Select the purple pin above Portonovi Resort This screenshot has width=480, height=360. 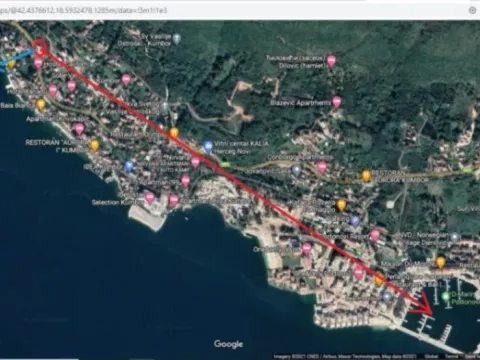tap(354, 221)
